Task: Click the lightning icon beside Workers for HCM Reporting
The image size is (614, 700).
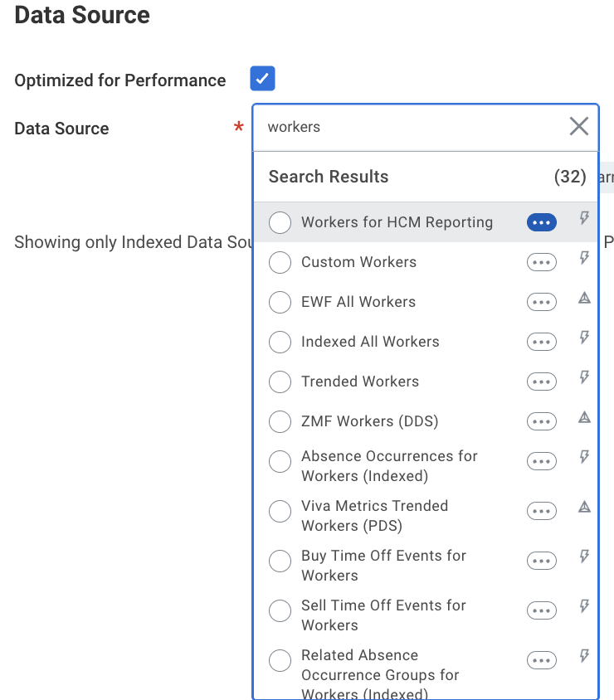Action: [x=584, y=219]
